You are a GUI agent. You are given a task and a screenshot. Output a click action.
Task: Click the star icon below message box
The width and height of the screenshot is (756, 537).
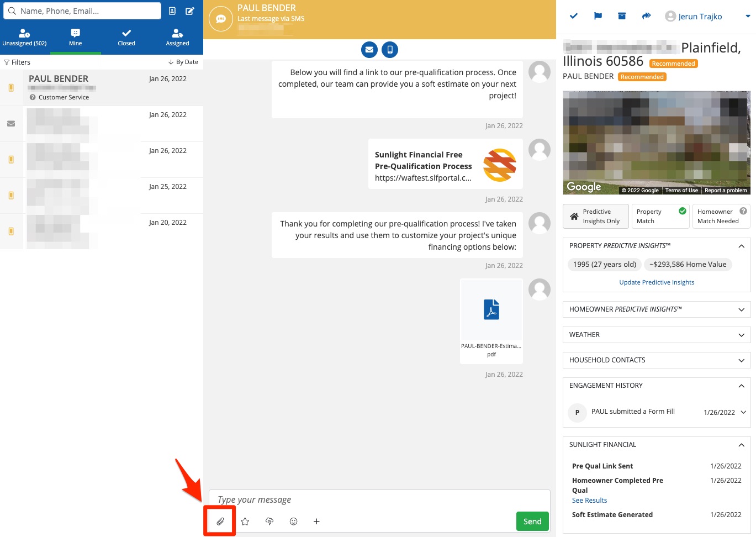(x=245, y=521)
